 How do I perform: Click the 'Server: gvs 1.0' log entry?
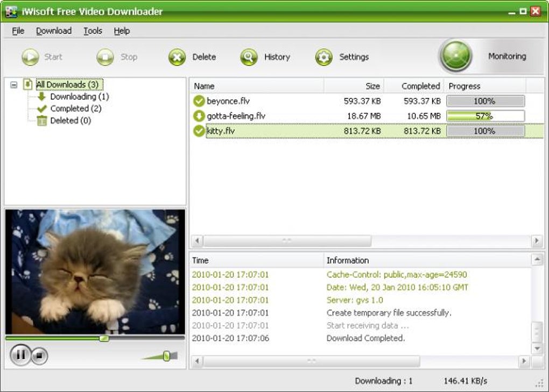[x=355, y=301]
